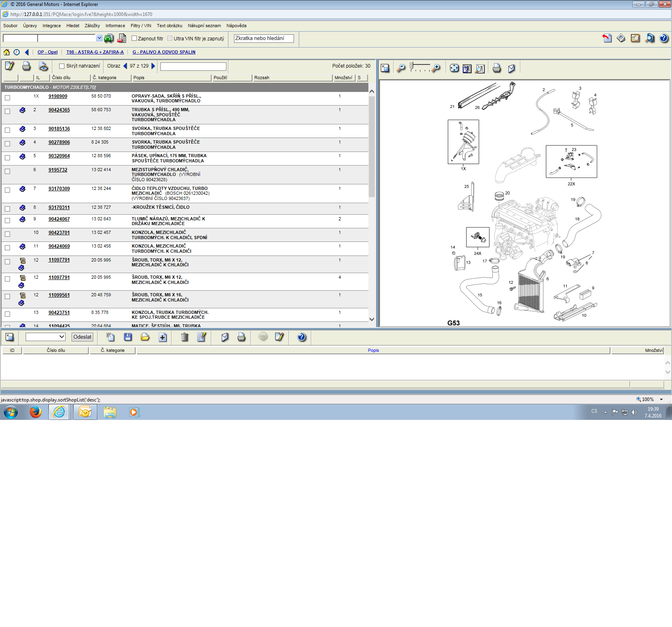Click the eye preview icon above the parts list
This screenshot has height=627, width=672.
pos(43,66)
